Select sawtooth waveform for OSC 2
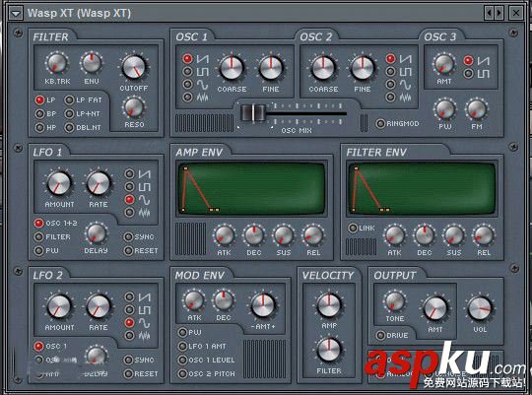The width and height of the screenshot is (532, 395). click(390, 59)
